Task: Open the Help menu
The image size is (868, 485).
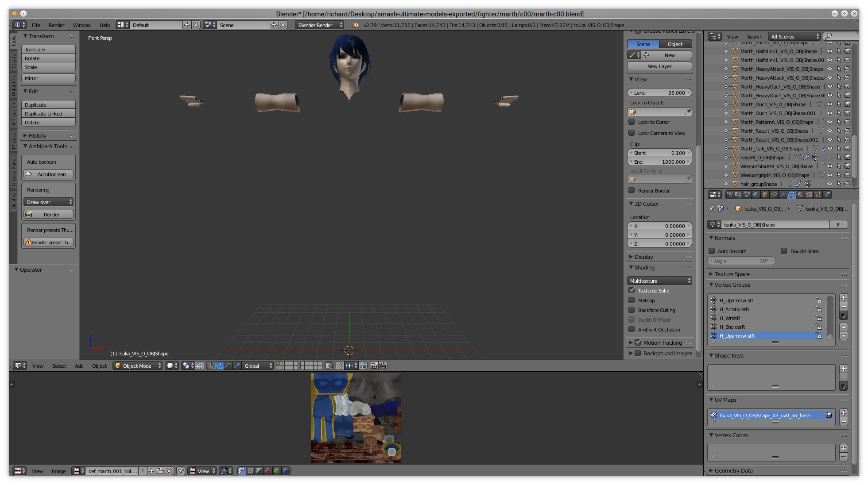Action: [x=105, y=25]
